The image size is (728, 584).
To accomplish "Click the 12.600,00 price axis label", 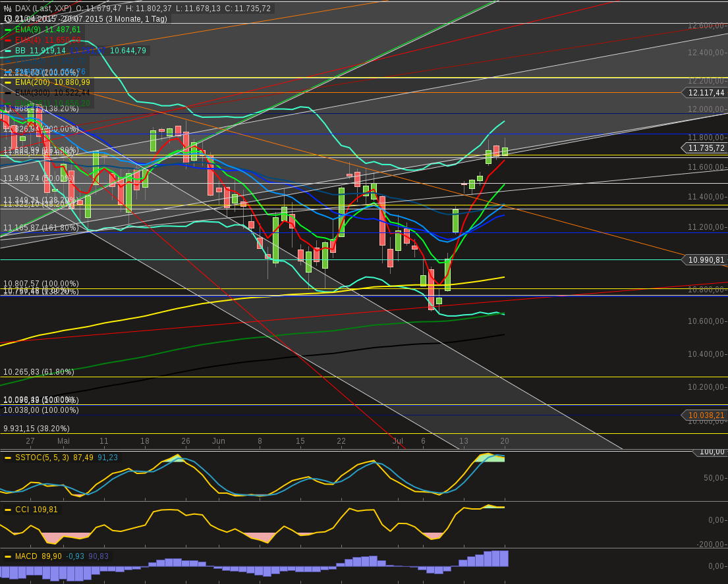I will [707, 26].
